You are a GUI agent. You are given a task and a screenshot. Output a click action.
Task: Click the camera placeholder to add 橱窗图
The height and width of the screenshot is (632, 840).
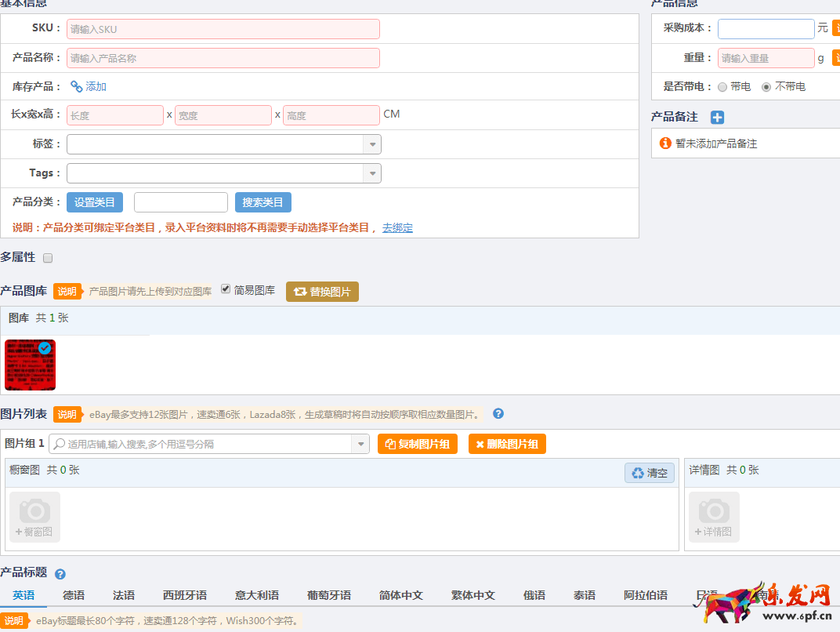point(34,517)
